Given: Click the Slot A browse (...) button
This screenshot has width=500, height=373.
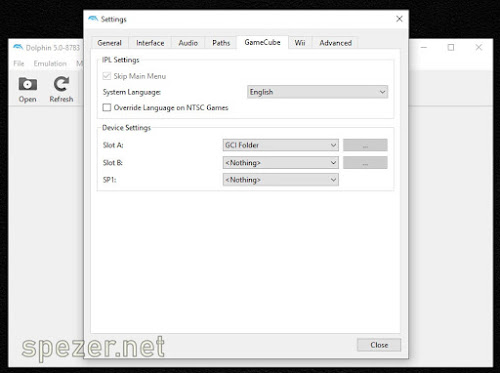Looking at the screenshot, I should pyautogui.click(x=365, y=145).
